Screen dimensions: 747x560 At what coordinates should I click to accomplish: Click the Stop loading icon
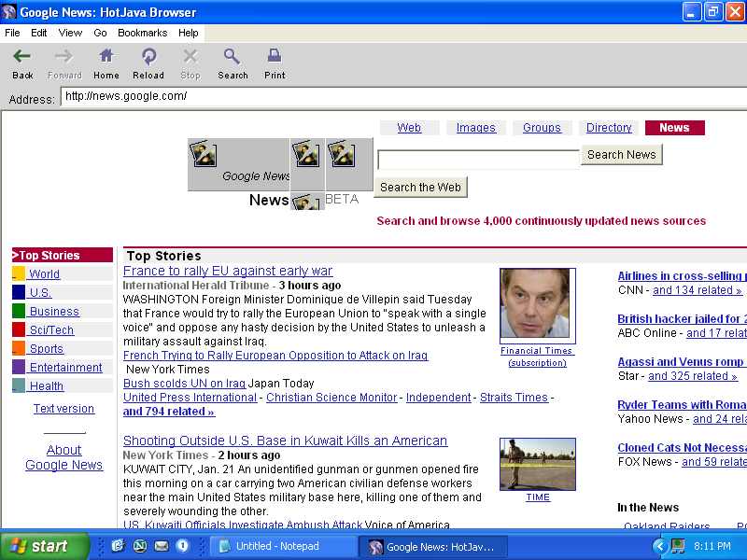click(190, 57)
